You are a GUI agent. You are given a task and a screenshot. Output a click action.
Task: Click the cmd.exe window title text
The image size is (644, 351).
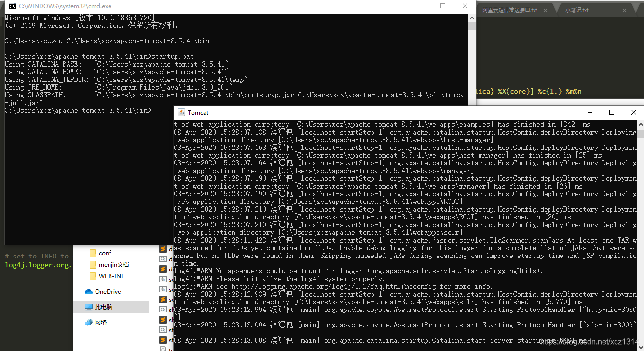pos(65,6)
